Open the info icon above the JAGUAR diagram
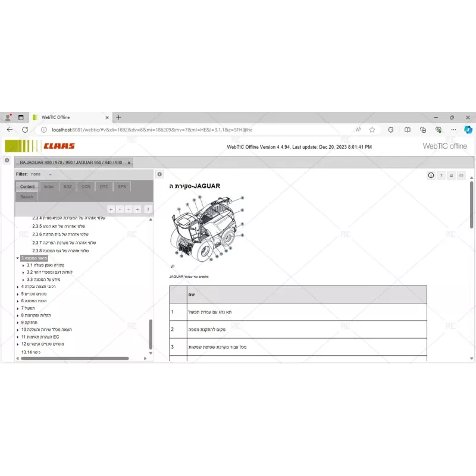This screenshot has height=476, width=476. click(431, 174)
